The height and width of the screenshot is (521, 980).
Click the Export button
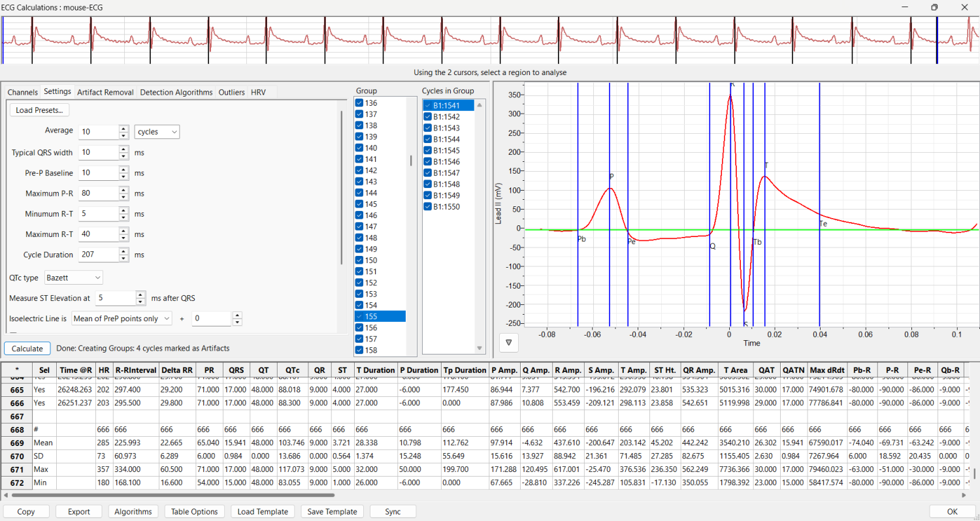(78, 511)
